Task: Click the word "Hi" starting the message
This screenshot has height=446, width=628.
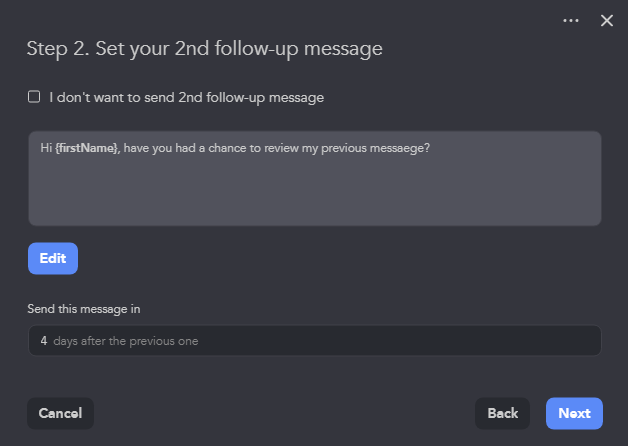Action: (x=46, y=148)
